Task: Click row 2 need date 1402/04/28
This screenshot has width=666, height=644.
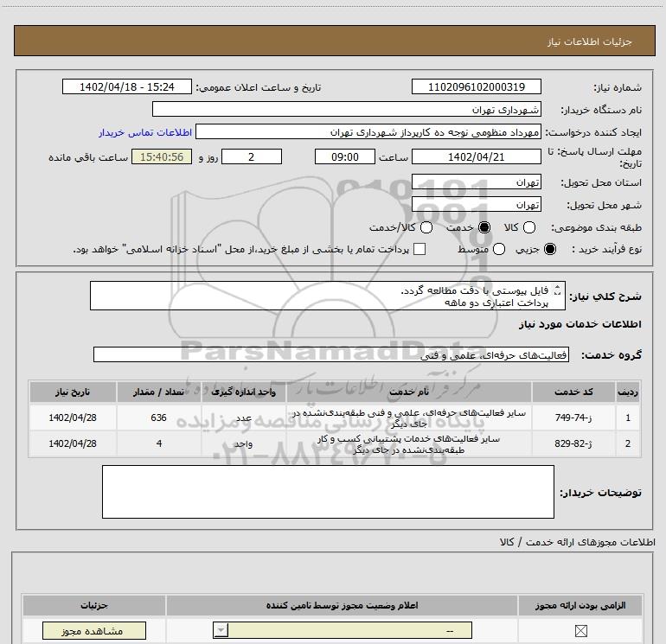Action: click(73, 443)
